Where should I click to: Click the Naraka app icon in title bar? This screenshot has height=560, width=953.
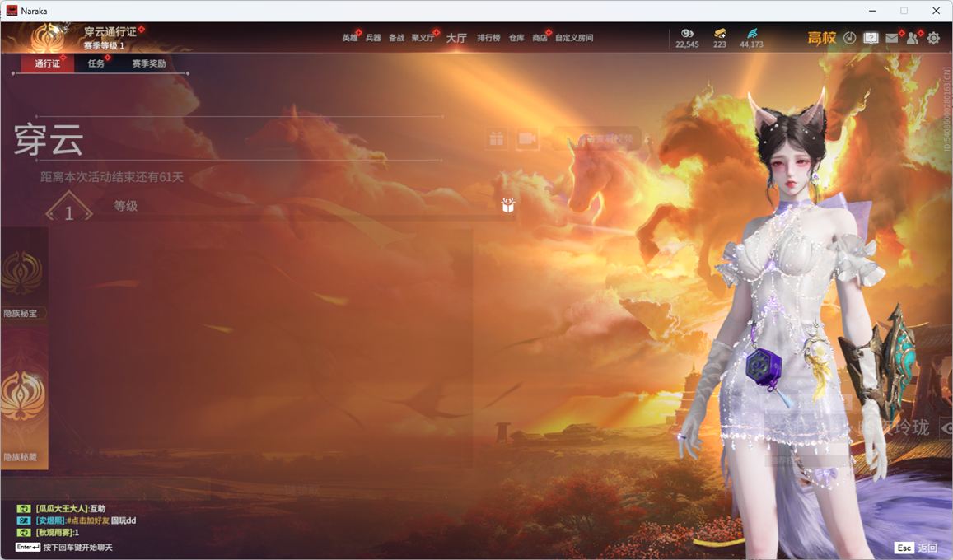click(11, 11)
